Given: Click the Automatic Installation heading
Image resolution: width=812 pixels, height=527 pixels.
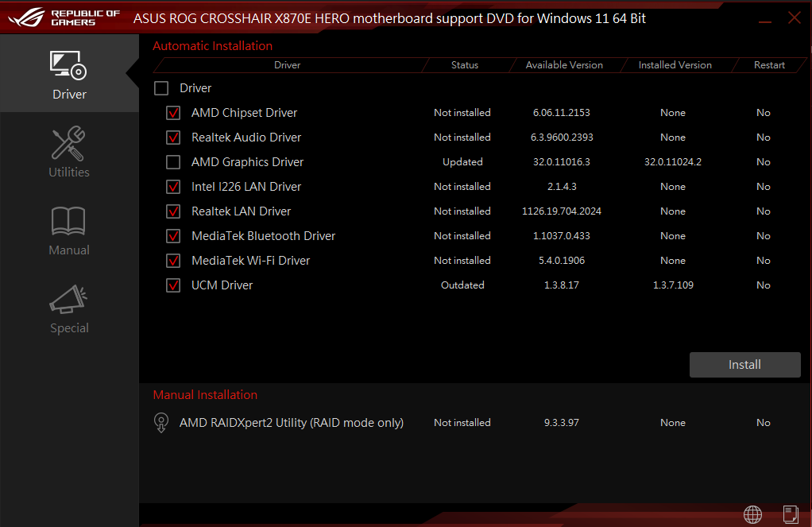Looking at the screenshot, I should tap(212, 45).
